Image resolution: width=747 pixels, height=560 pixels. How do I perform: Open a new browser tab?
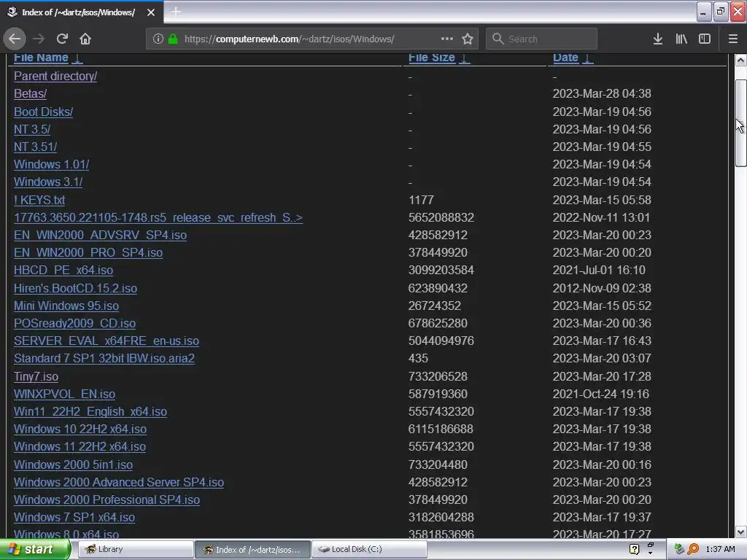pos(176,12)
